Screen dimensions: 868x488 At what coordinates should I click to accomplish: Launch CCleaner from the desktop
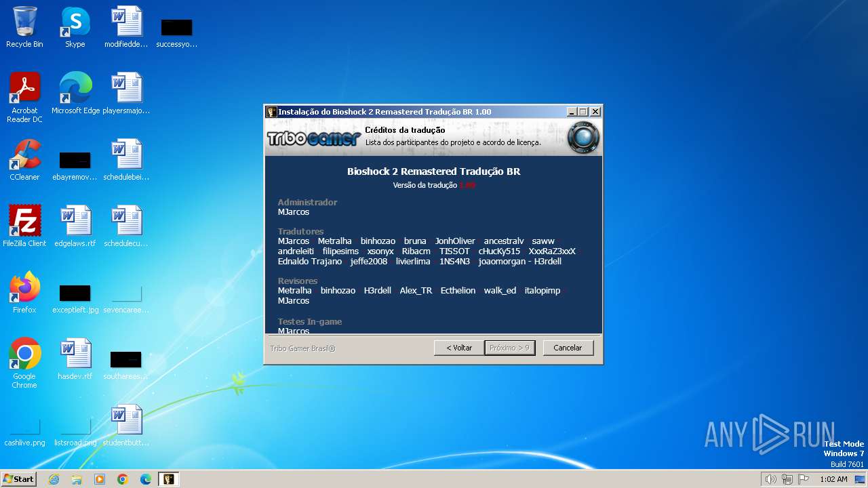coord(24,160)
